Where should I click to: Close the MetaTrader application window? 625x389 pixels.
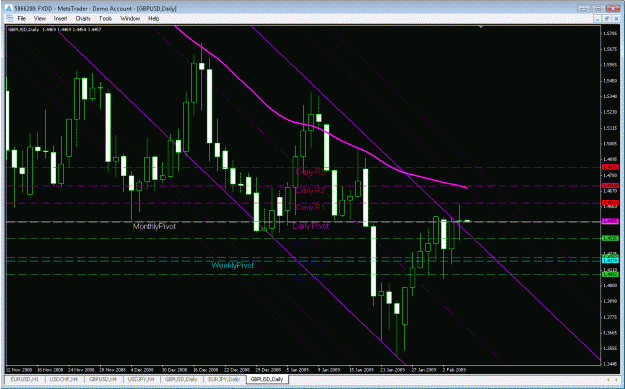(613, 8)
